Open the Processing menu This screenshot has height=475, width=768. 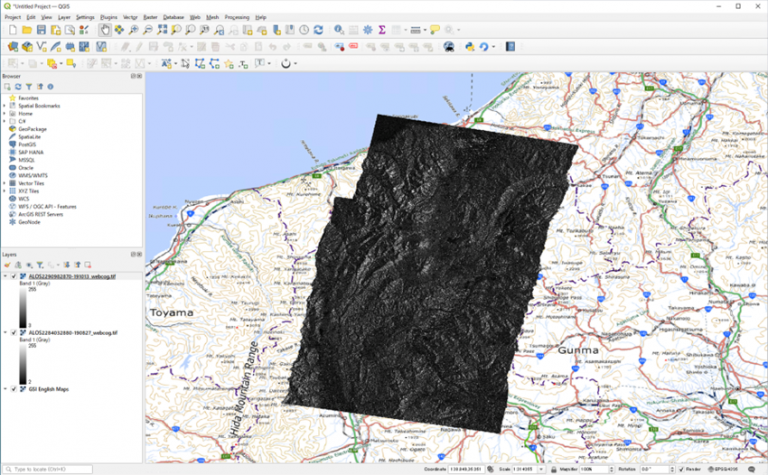click(237, 17)
